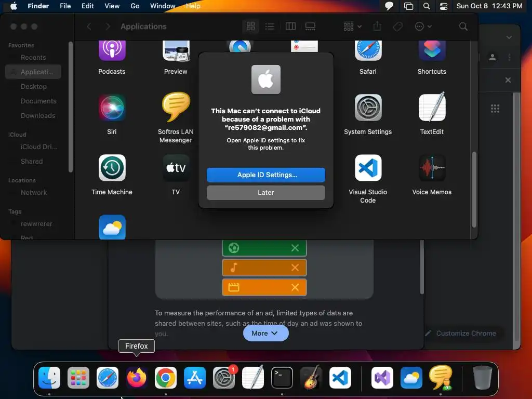Image resolution: width=532 pixels, height=399 pixels.
Task: Open Spotlight search in menu bar
Action: click(x=427, y=6)
